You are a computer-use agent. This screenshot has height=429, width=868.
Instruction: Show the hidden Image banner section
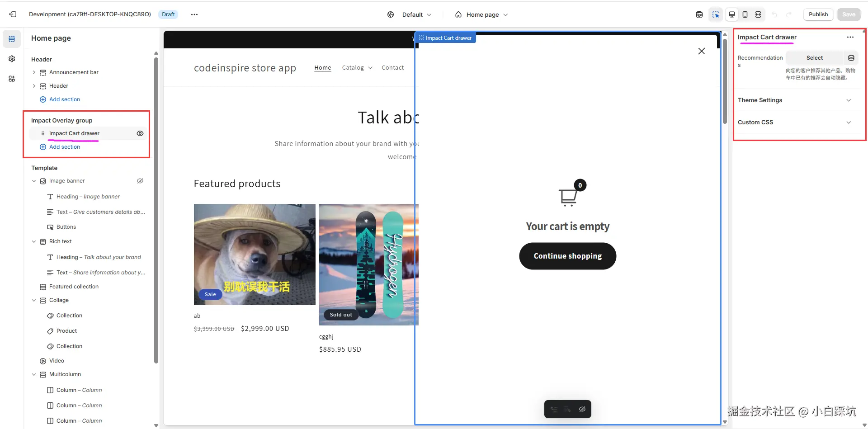(140, 181)
